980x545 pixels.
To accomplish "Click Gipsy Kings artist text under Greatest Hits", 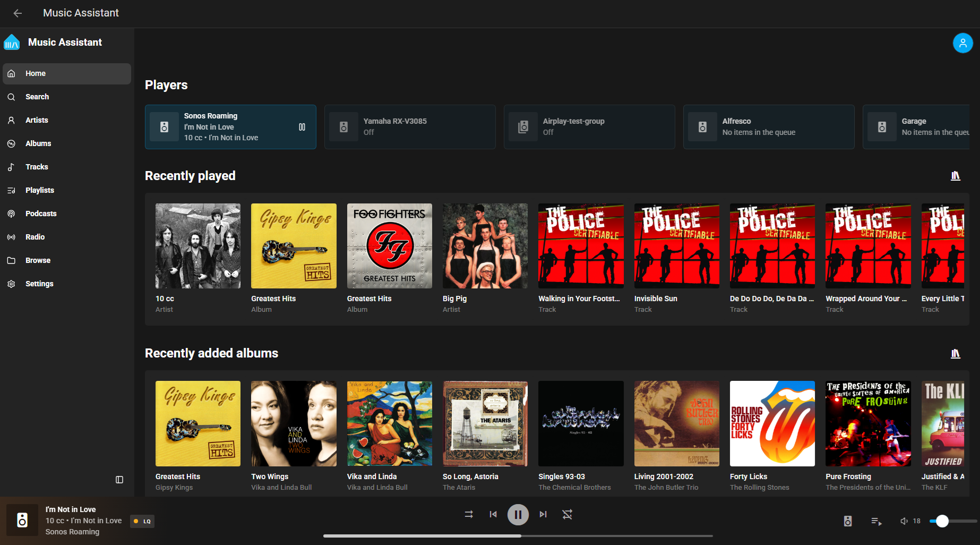I will pyautogui.click(x=174, y=488).
